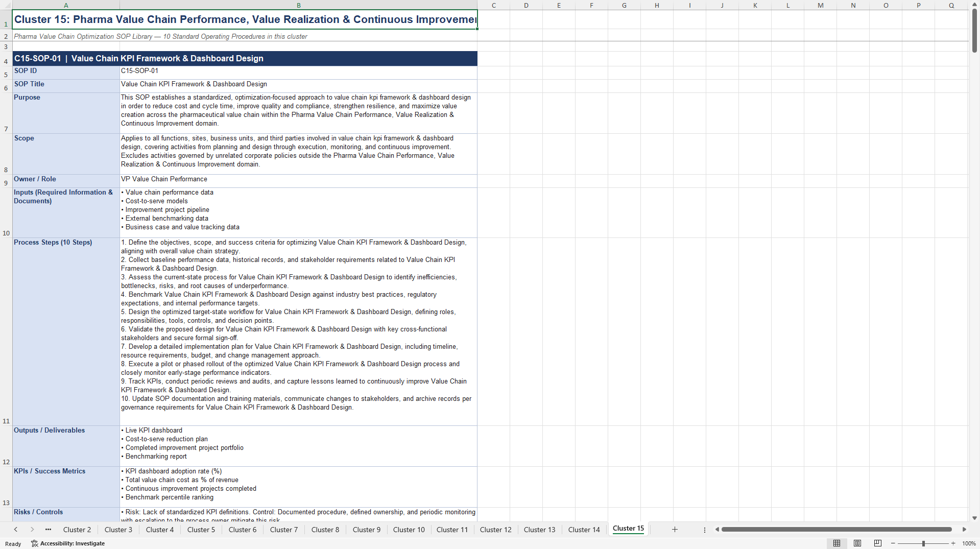Image resolution: width=980 pixels, height=549 pixels.
Task: Open the Cluster 4 sheet tab
Action: [160, 530]
